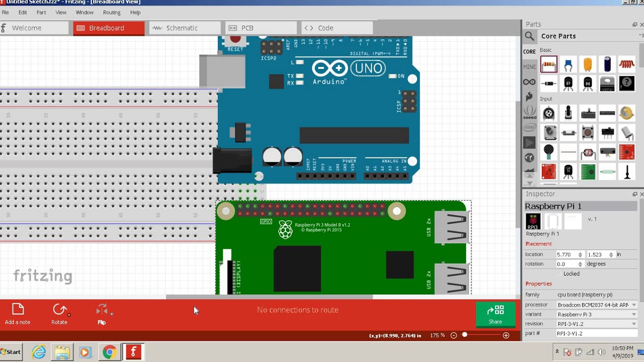Open Core Parts bin options menu
Viewport: 644px width, 362px height.
click(641, 35)
